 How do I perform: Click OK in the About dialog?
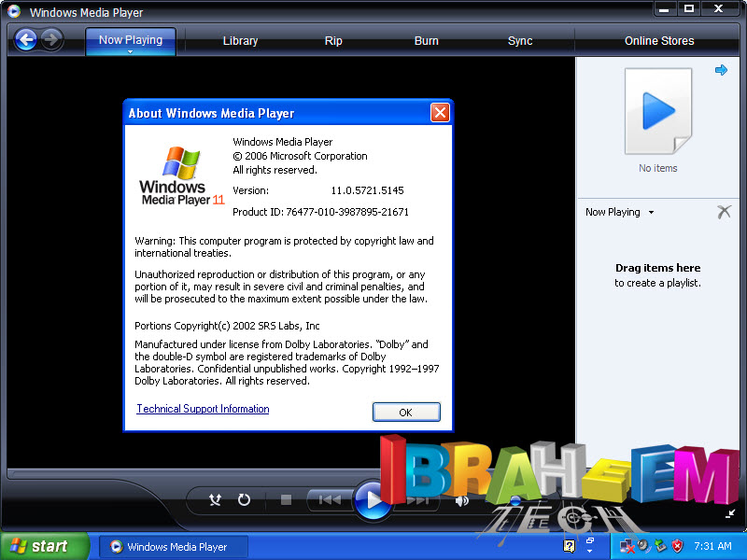tap(406, 412)
